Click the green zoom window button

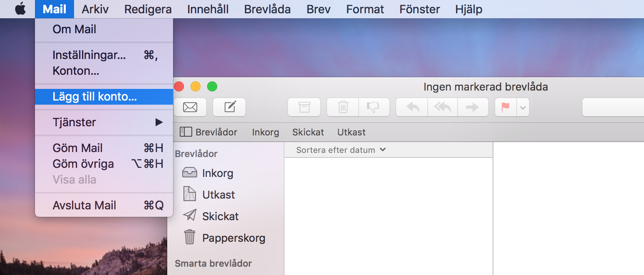click(x=212, y=86)
